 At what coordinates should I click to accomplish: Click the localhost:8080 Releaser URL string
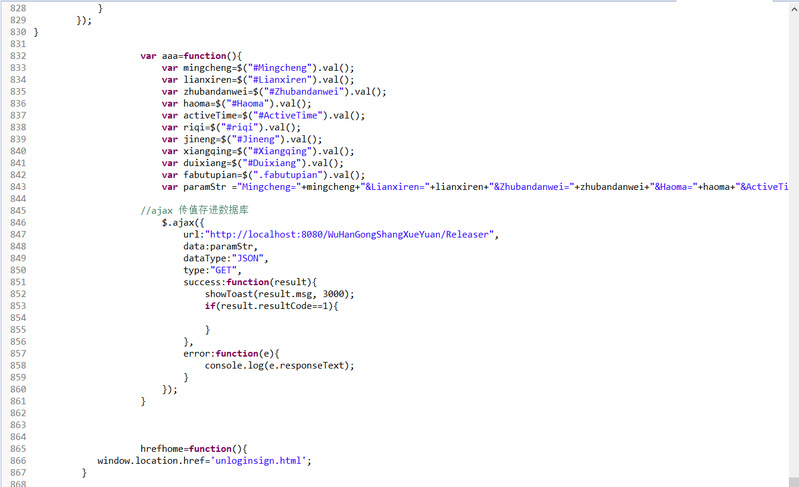349,235
